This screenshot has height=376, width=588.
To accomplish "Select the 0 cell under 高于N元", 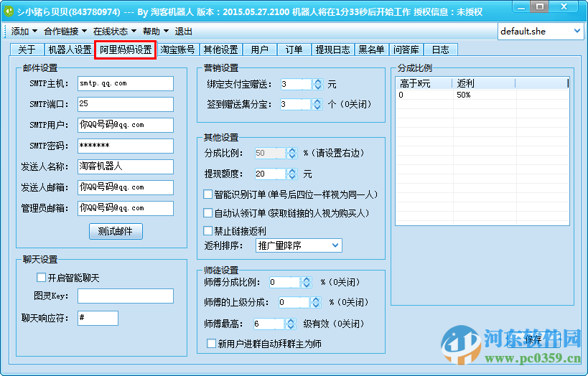I will tap(401, 95).
